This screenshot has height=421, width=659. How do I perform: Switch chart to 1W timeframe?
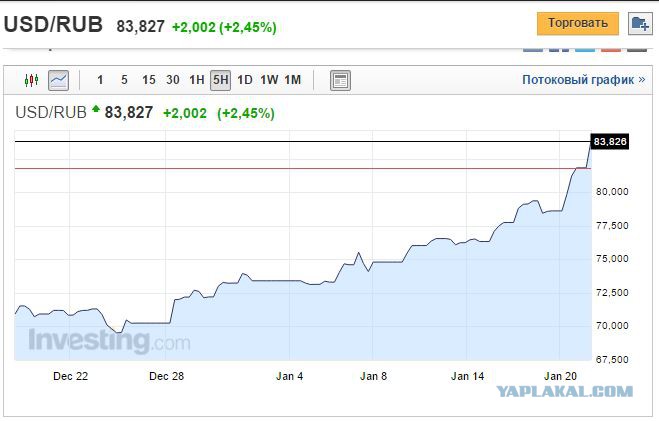269,80
